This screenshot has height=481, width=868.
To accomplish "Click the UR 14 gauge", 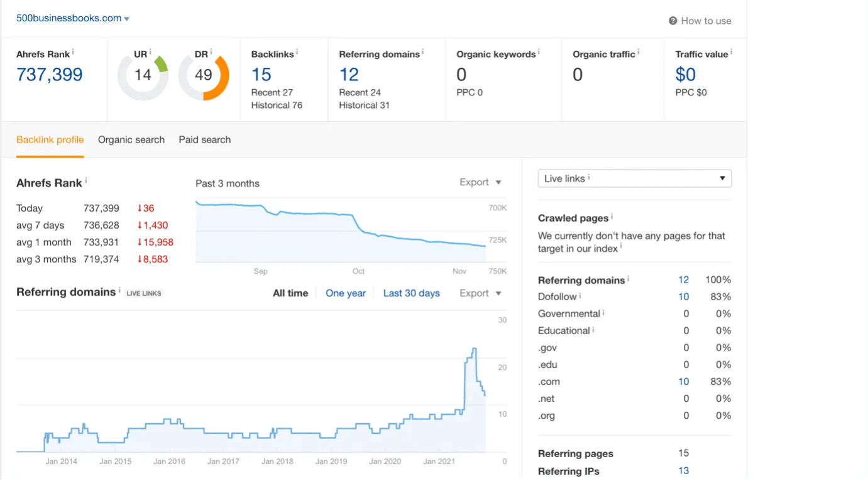I will [143, 75].
